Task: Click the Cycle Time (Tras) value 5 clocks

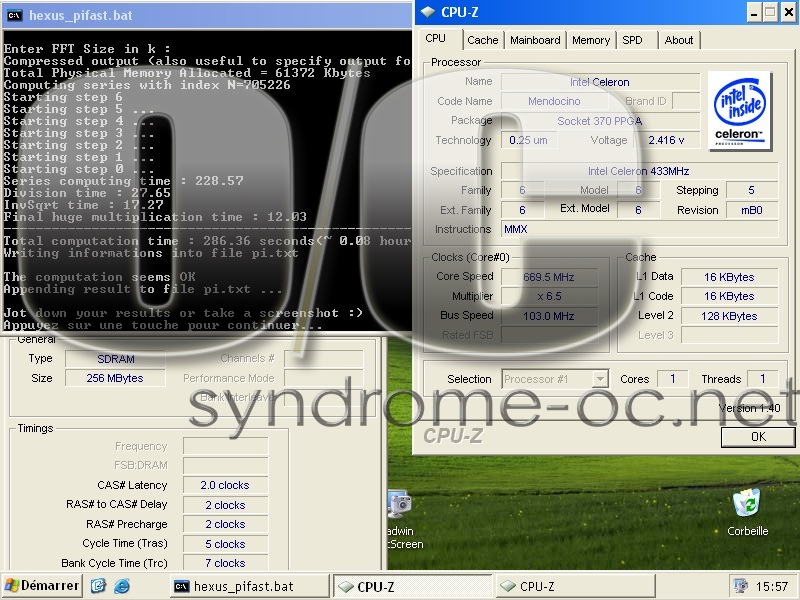Action: point(226,544)
